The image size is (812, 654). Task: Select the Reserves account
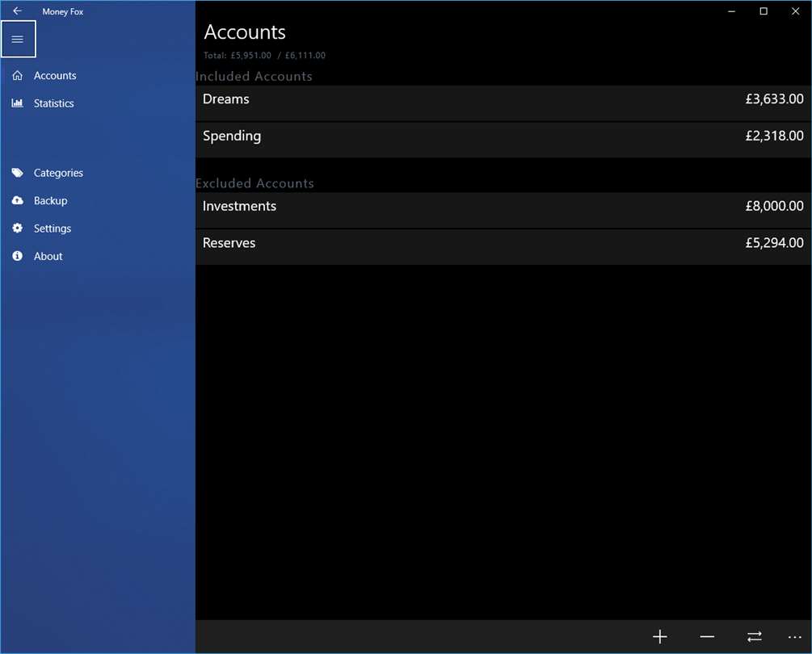click(503, 247)
